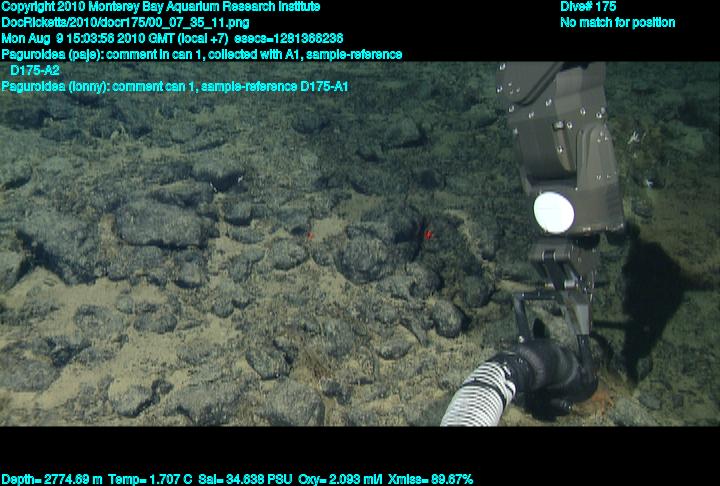Click the left red laser dot
This screenshot has height=486, width=720.
310,235
